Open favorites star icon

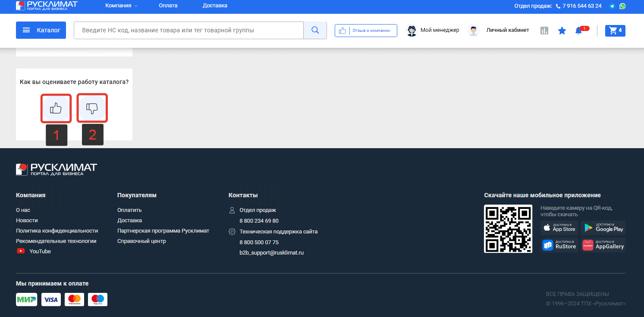562,31
